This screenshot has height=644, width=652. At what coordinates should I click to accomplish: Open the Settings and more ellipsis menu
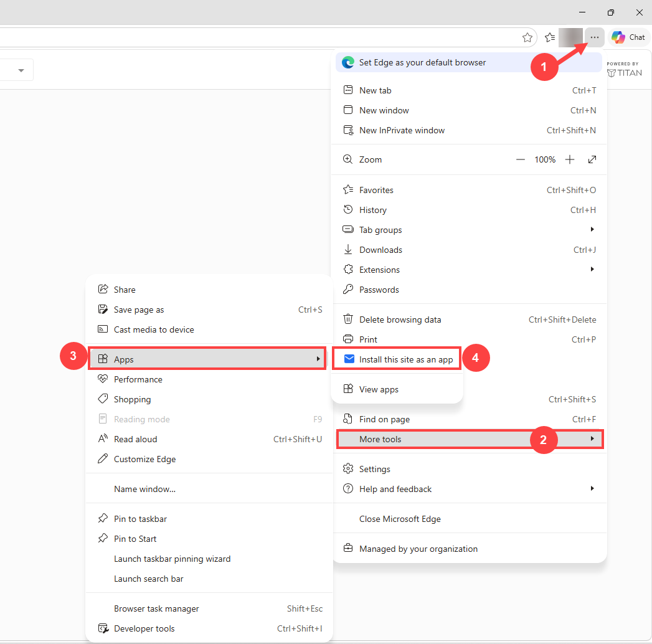(595, 37)
